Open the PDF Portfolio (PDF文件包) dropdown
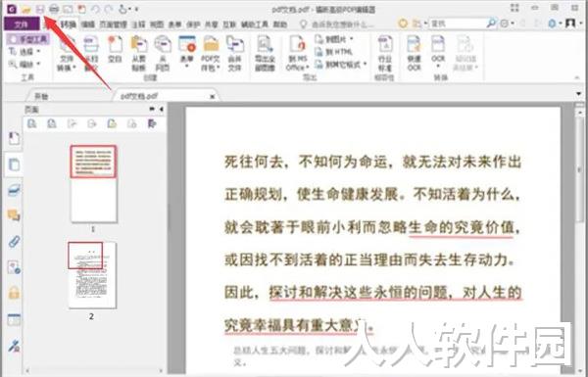The width and height of the screenshot is (588, 377). (x=211, y=53)
